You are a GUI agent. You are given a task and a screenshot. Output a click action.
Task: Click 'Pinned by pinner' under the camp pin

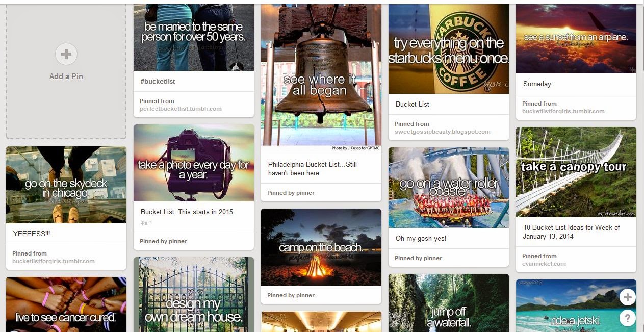(291, 295)
